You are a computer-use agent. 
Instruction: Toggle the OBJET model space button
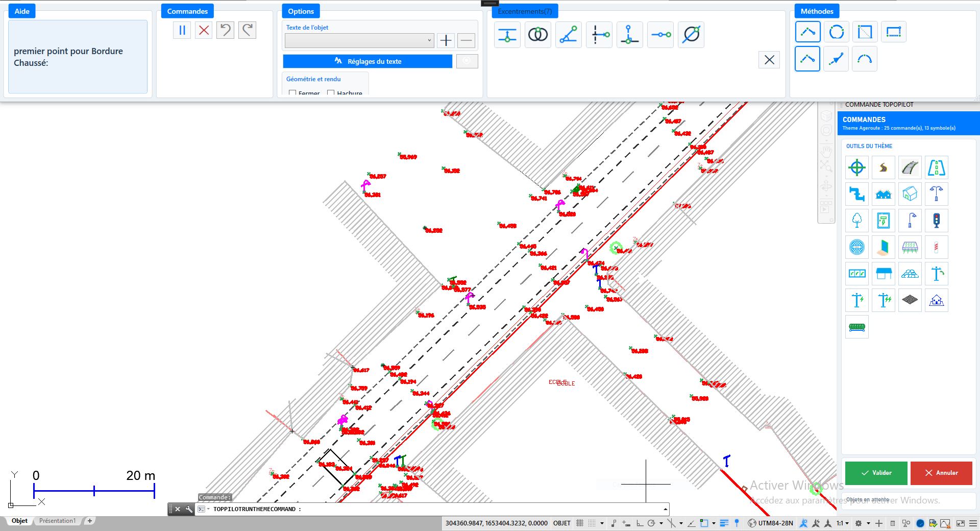(562, 523)
